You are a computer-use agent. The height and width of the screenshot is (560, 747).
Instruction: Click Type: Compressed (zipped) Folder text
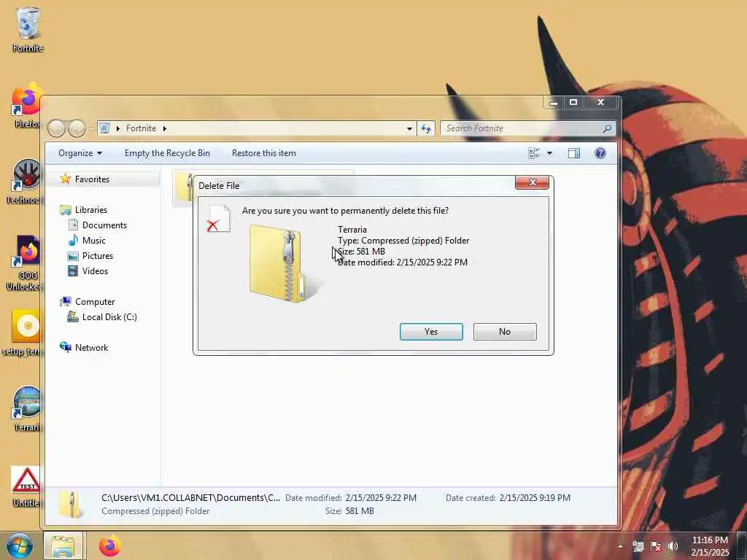coord(403,241)
